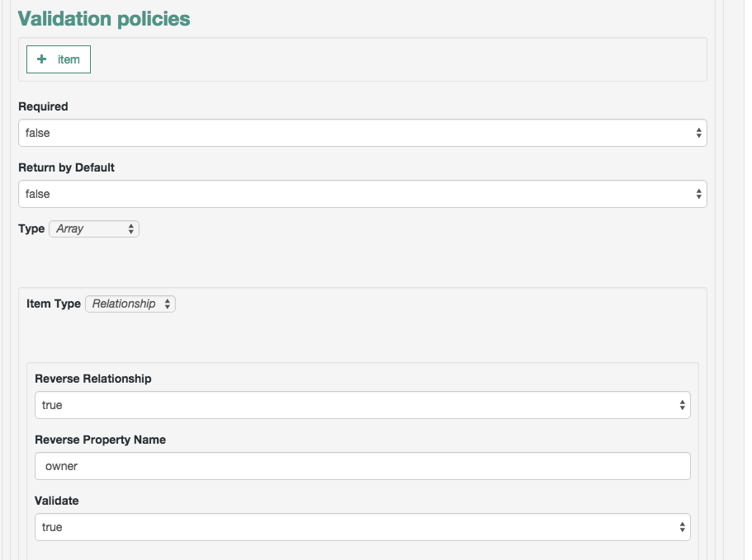Open Item Type Relationship selector
This screenshot has height=560, width=752.
[x=130, y=304]
